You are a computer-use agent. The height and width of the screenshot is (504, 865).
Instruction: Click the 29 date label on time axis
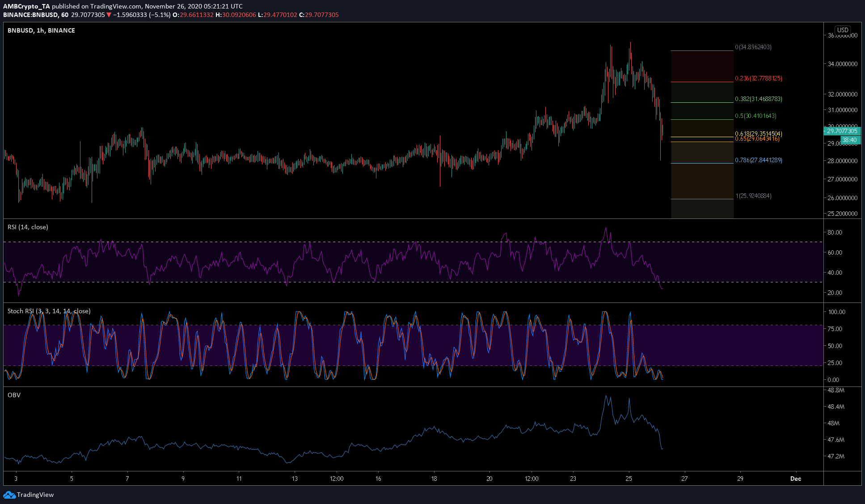(740, 479)
